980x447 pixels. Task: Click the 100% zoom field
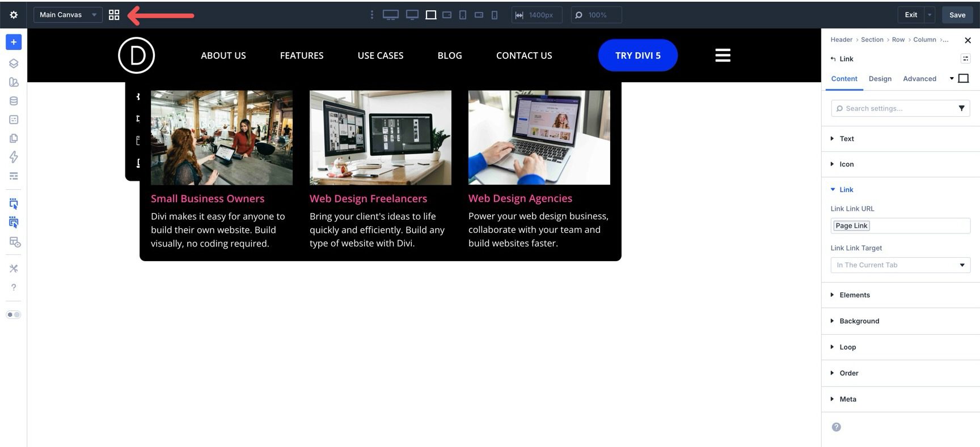596,15
